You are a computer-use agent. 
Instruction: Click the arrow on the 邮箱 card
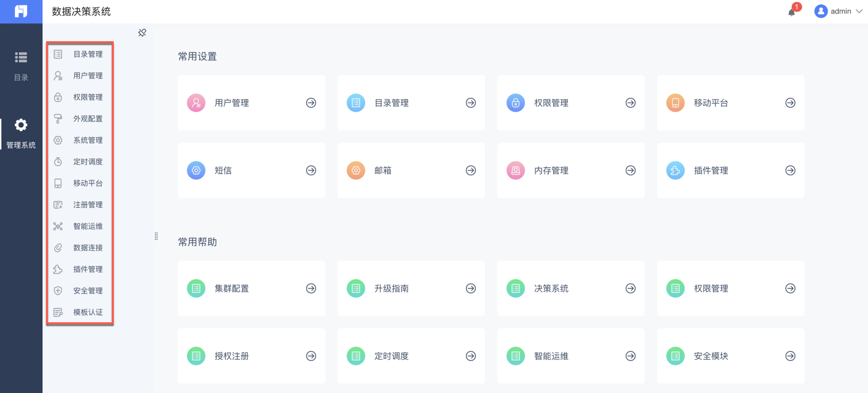(471, 170)
